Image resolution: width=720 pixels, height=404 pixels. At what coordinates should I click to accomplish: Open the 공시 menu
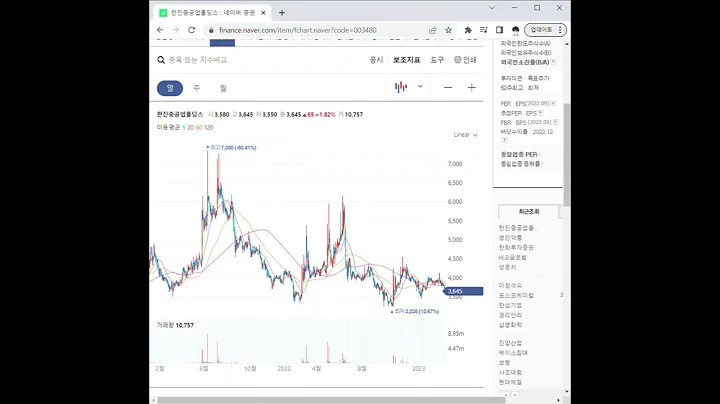(x=377, y=60)
